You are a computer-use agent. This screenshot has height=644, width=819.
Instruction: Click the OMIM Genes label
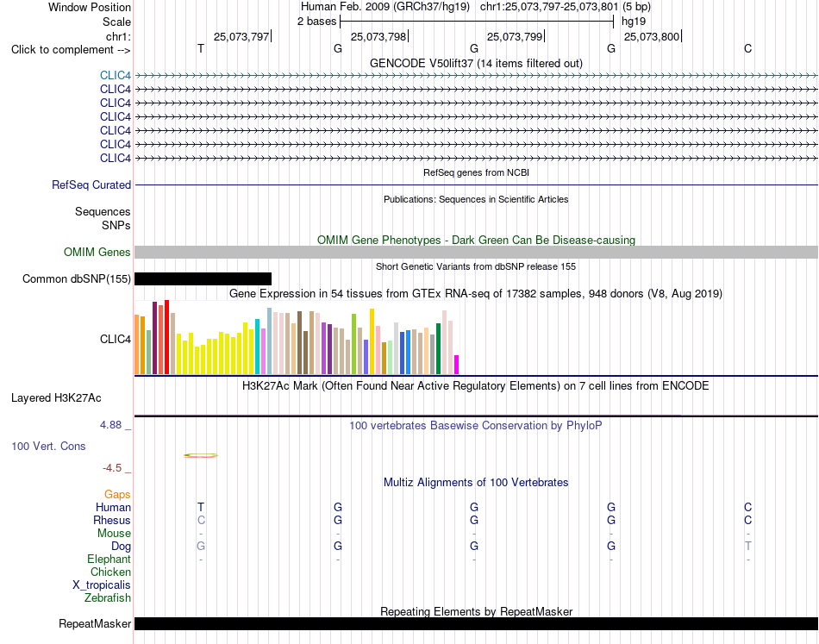[97, 252]
